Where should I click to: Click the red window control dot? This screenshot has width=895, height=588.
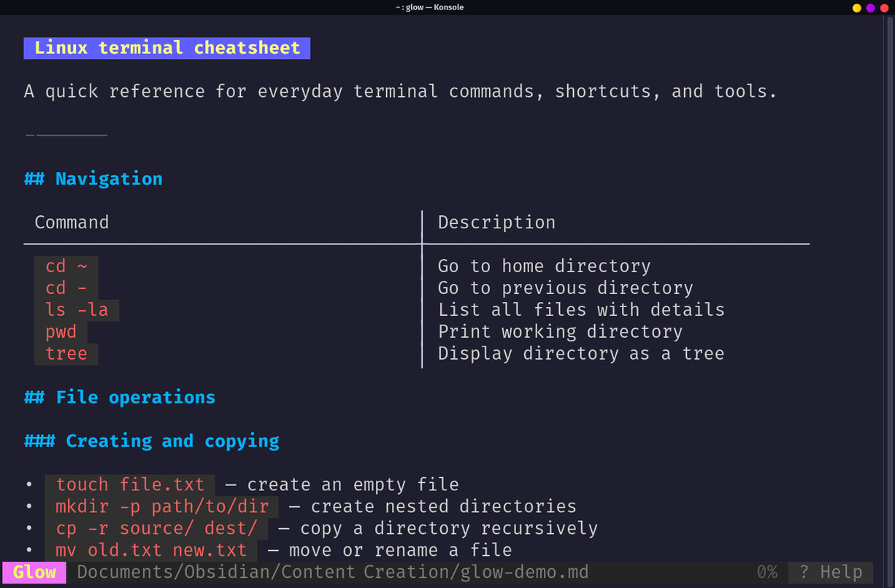[x=883, y=7]
